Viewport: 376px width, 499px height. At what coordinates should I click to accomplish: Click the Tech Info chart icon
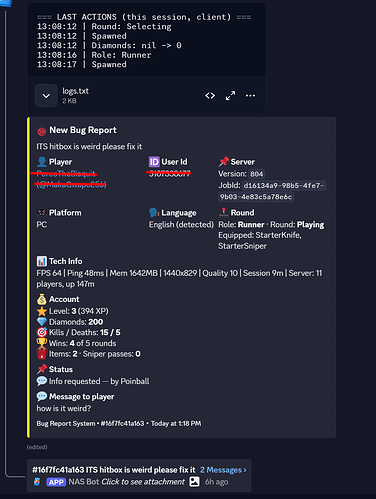(x=42, y=261)
